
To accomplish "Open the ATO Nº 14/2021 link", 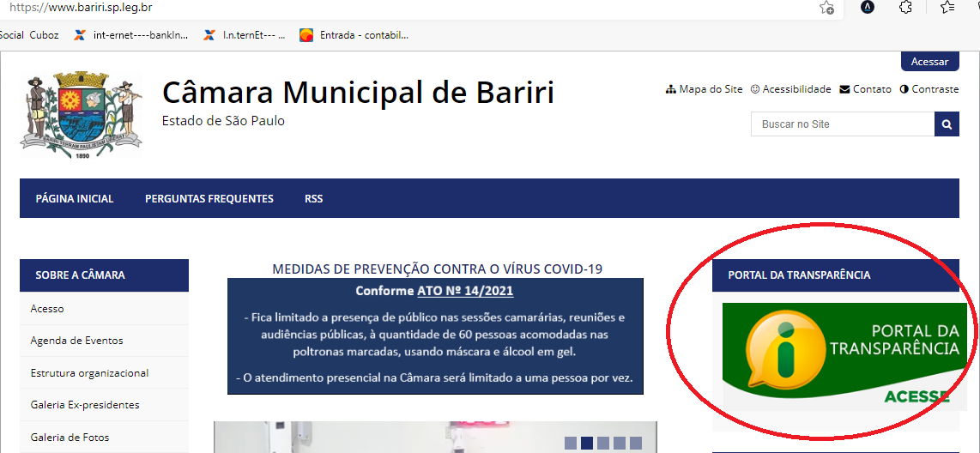I will coord(465,291).
